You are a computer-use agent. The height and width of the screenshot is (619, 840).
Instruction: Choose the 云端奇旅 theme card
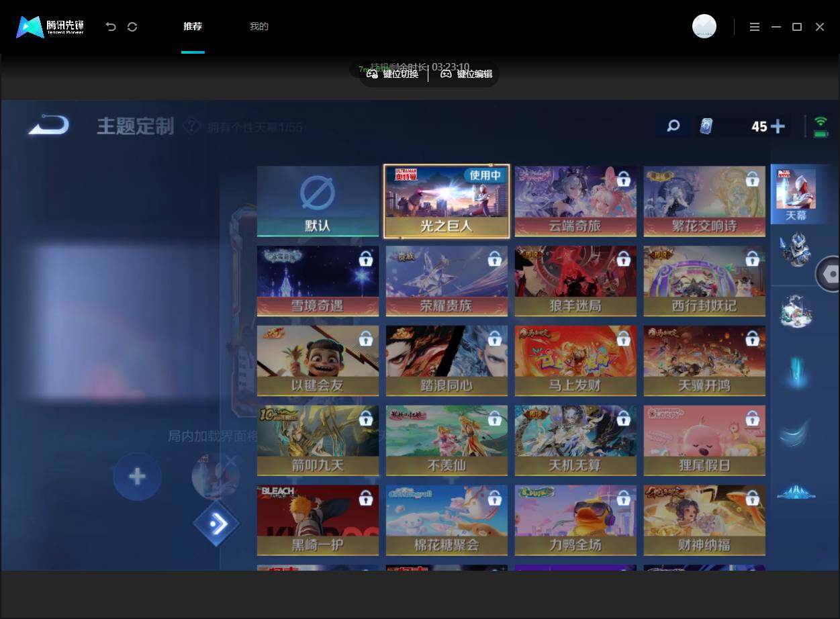tap(575, 201)
